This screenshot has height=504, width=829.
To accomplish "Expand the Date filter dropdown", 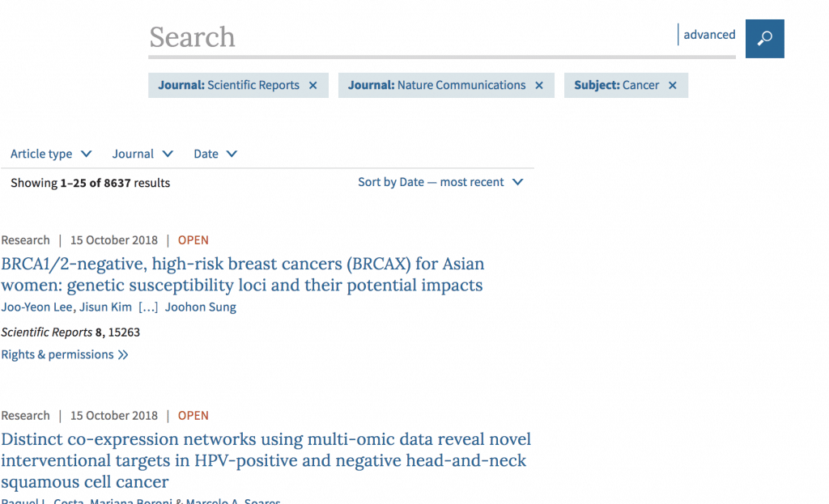I will 215,154.
